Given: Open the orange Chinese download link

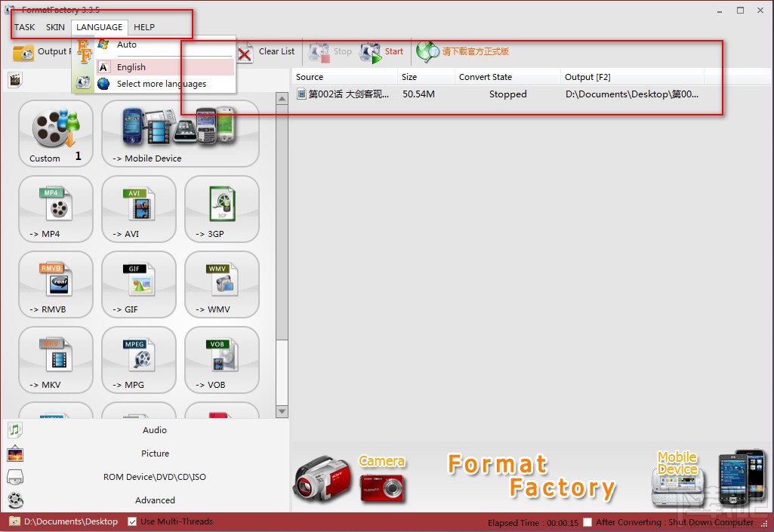Looking at the screenshot, I should [x=475, y=51].
